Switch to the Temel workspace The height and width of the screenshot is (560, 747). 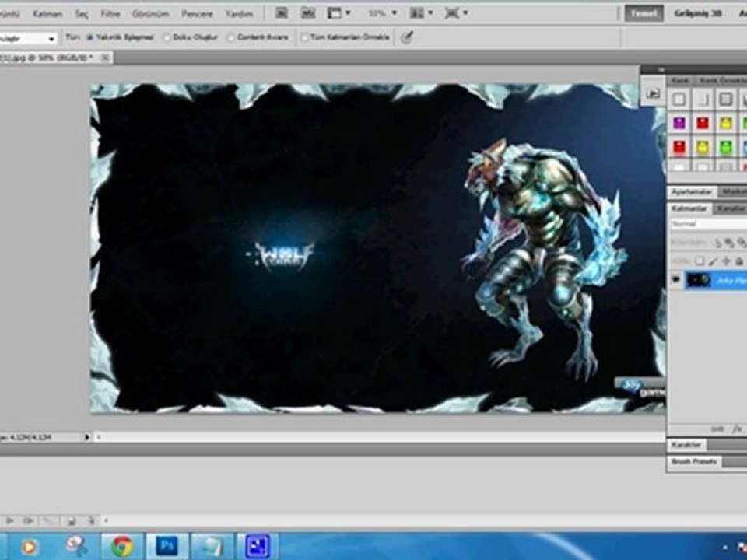point(644,13)
